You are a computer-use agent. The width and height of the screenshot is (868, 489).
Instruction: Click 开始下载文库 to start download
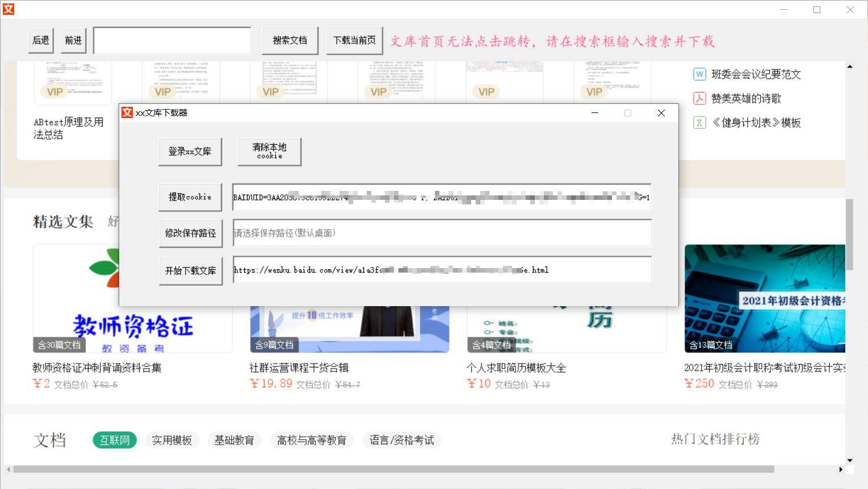point(190,270)
